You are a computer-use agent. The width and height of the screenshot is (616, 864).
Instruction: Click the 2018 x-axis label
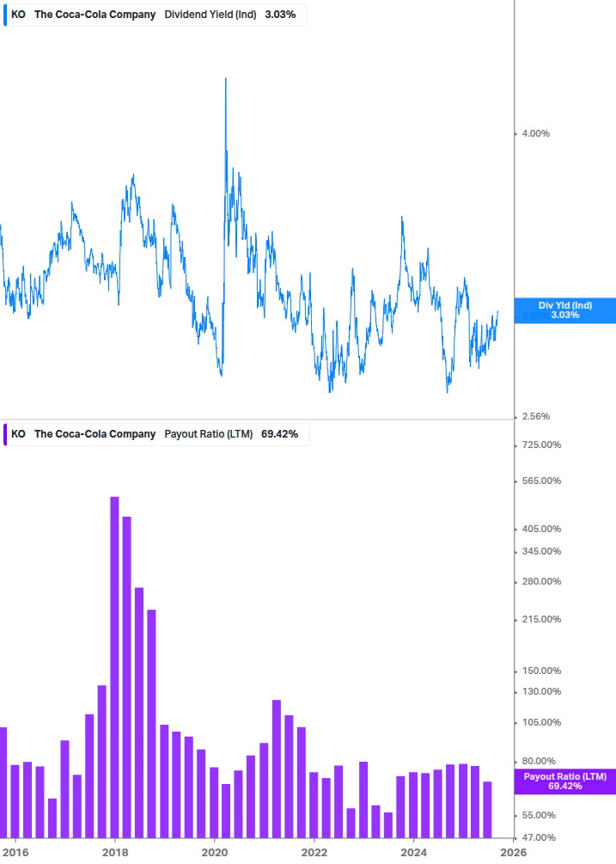(x=115, y=853)
